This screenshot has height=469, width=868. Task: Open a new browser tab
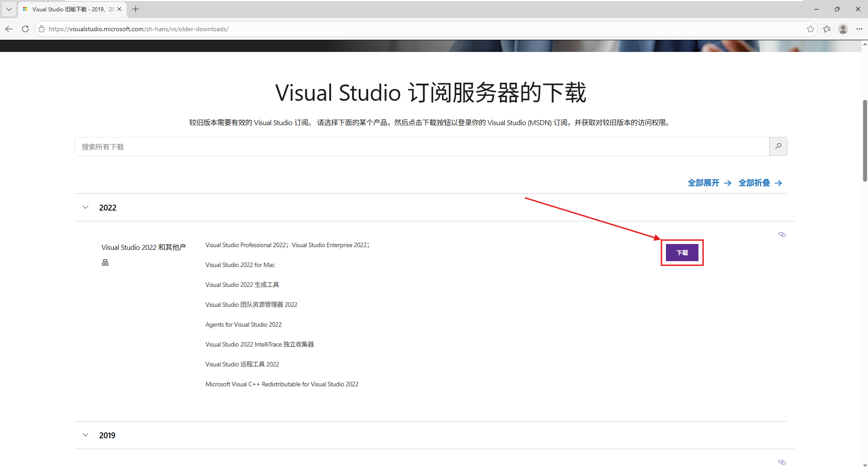(136, 9)
